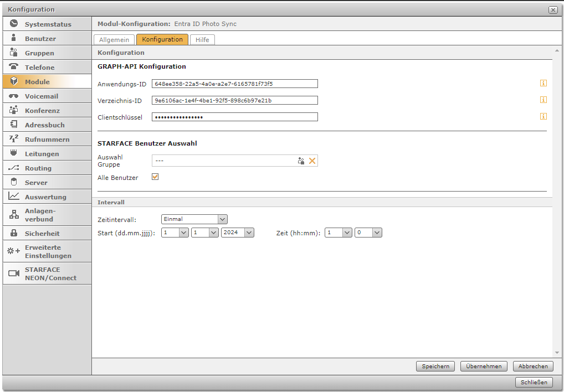Clear the selected group with orange X

point(312,161)
